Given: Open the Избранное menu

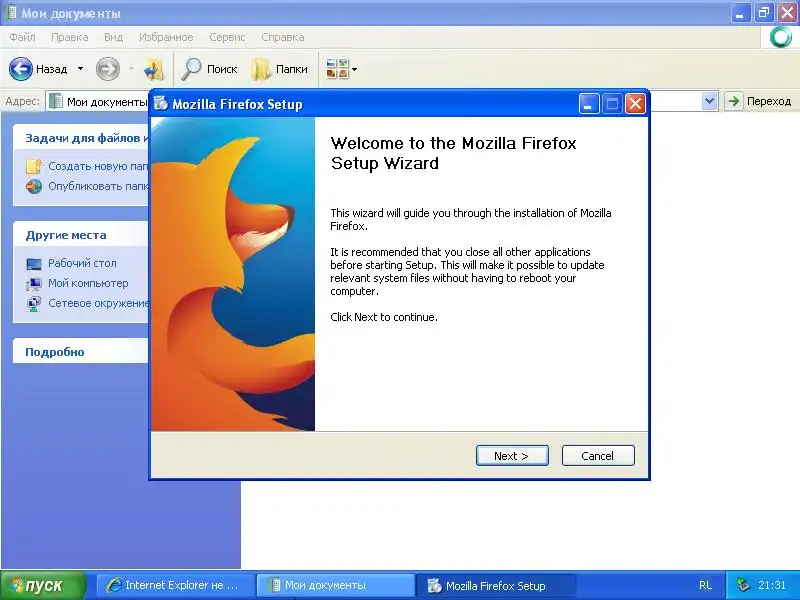Looking at the screenshot, I should click(x=166, y=37).
